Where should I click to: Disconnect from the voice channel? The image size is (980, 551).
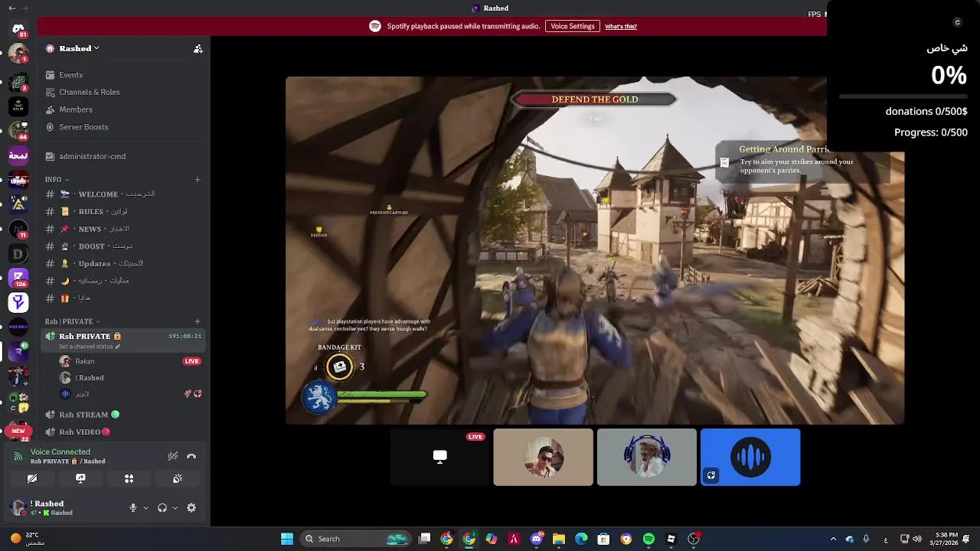pyautogui.click(x=191, y=456)
